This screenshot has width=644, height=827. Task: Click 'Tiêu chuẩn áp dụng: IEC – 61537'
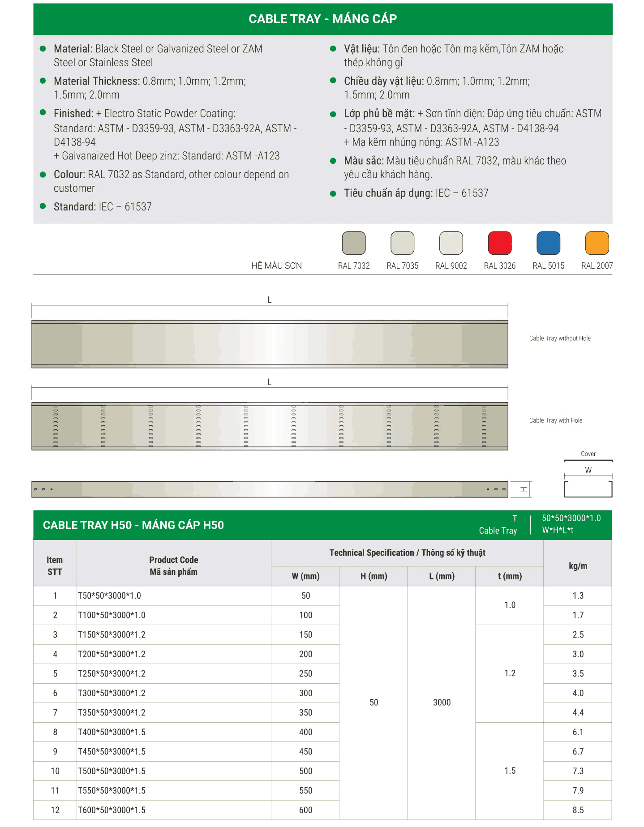(416, 193)
